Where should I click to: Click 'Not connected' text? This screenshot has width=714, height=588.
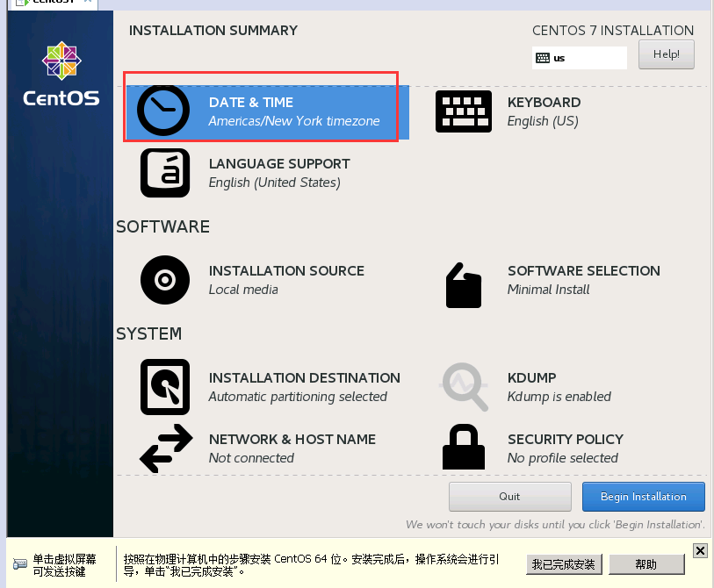251,458
